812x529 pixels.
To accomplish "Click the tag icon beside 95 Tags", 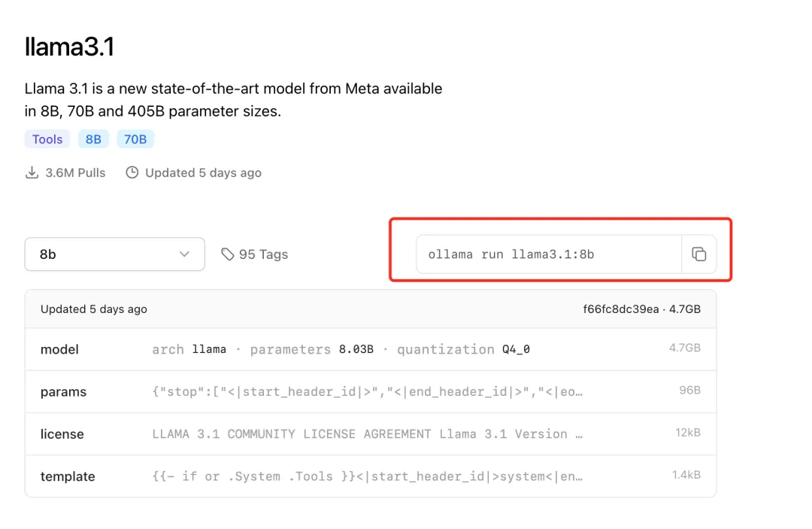I will 227,254.
